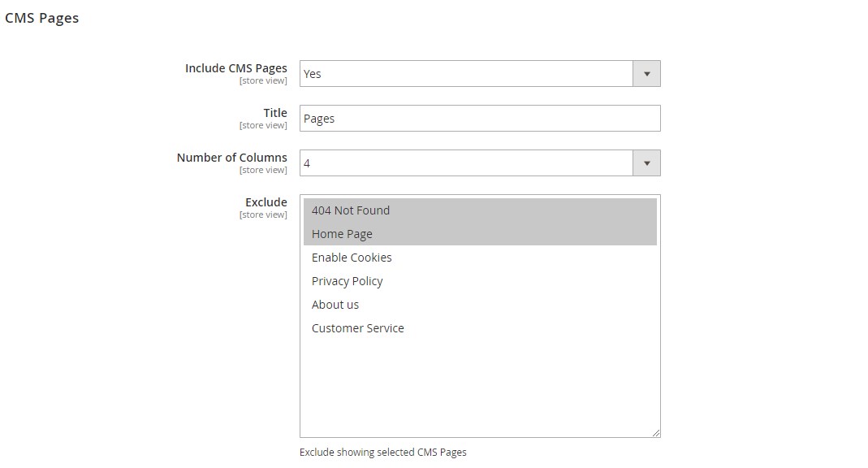Pick About us in the Exclude list

pos(335,305)
